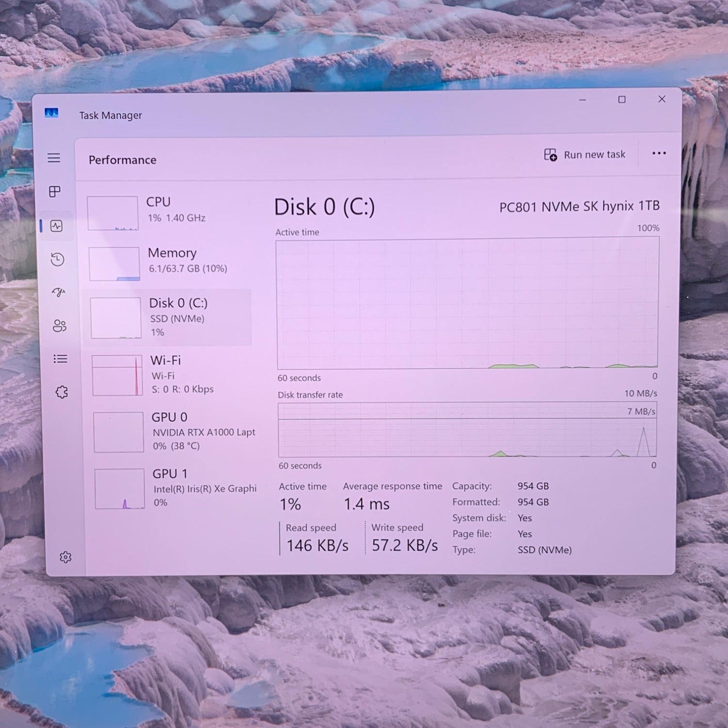The image size is (728, 728).
Task: Select CPU in the performance list
Action: click(x=165, y=212)
